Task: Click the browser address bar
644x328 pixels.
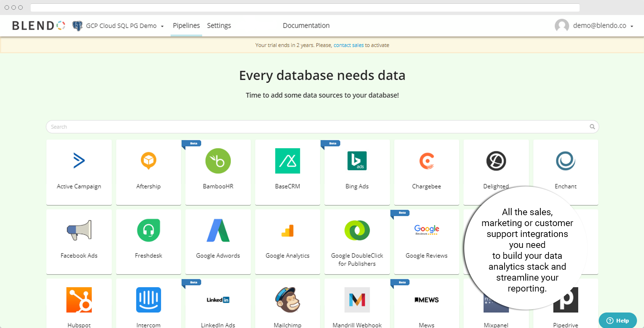Action: [305, 8]
